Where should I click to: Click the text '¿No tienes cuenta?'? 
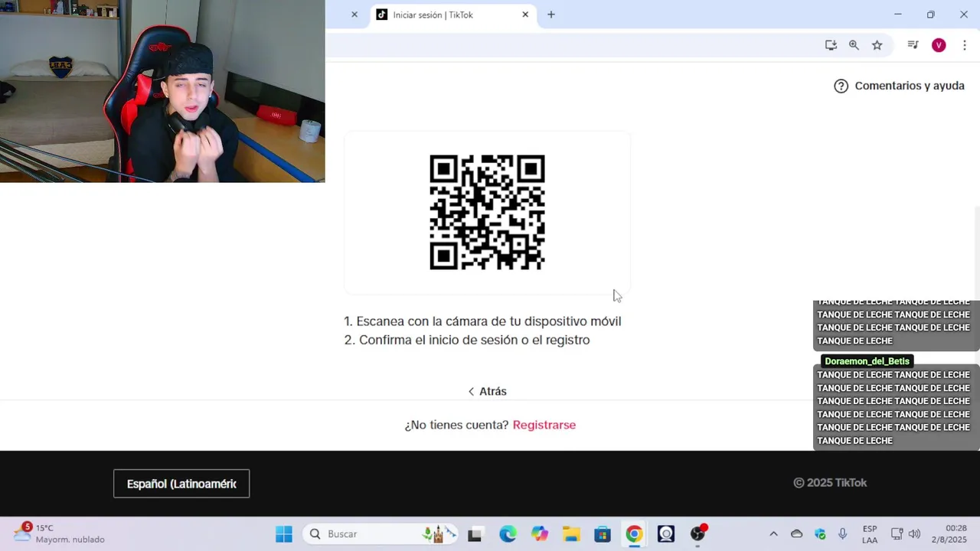tap(456, 425)
